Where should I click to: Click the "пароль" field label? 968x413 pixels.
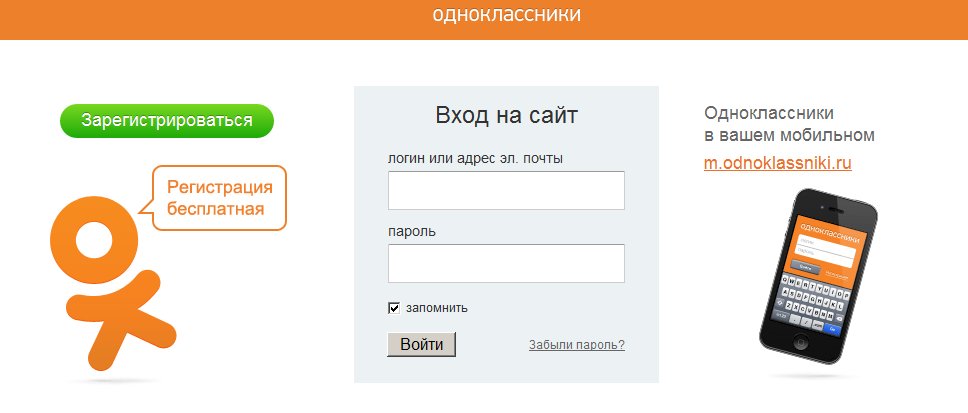(412, 232)
